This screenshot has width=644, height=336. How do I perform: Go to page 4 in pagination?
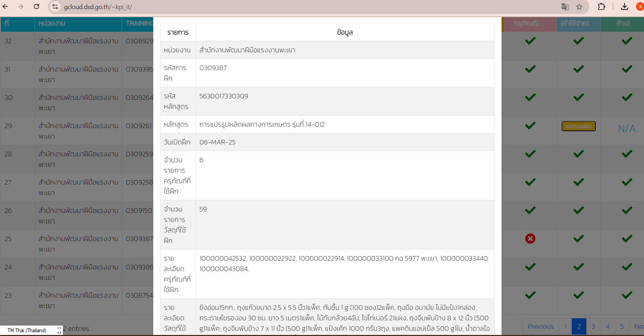tap(608, 327)
